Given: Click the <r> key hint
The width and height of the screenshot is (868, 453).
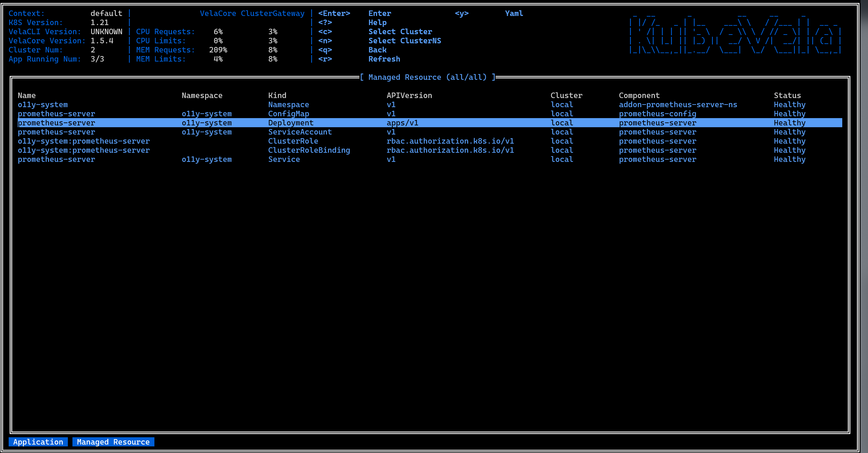Looking at the screenshot, I should pyautogui.click(x=325, y=59).
